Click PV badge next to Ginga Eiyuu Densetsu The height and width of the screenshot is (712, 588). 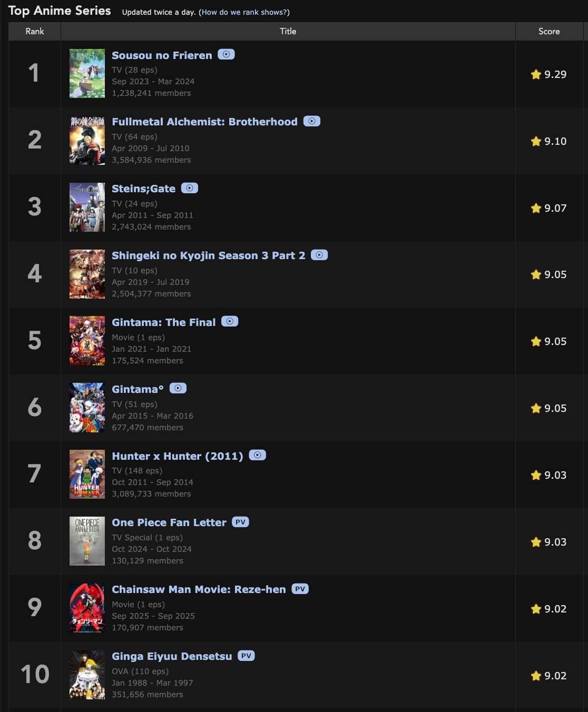click(x=246, y=656)
